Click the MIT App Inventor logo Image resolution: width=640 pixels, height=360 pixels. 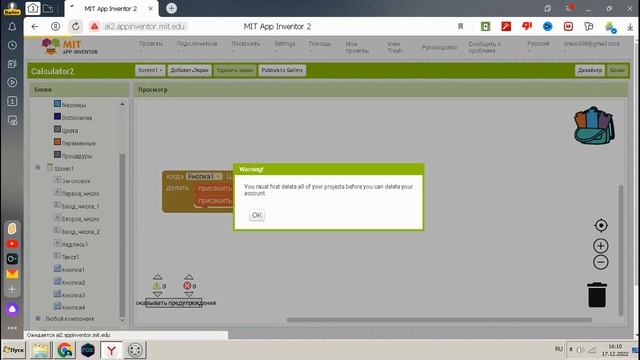click(69, 47)
